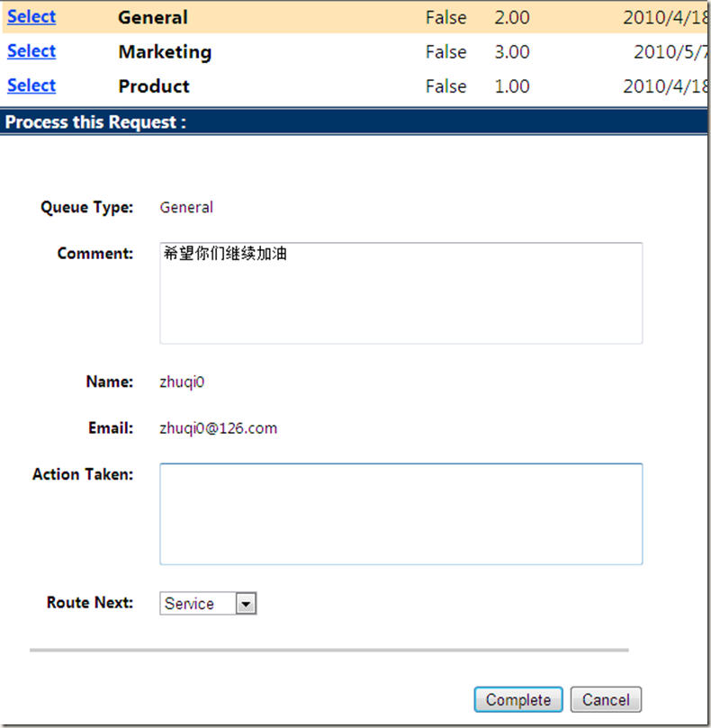This screenshot has width=711, height=728.
Task: Click the False value in General row
Action: pos(445,18)
